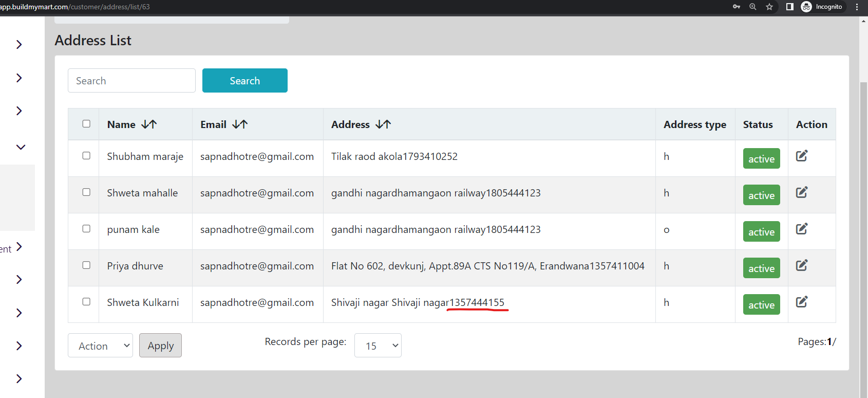Image resolution: width=868 pixels, height=398 pixels.
Task: Edit Shweta mahalle address entry
Action: (x=802, y=192)
